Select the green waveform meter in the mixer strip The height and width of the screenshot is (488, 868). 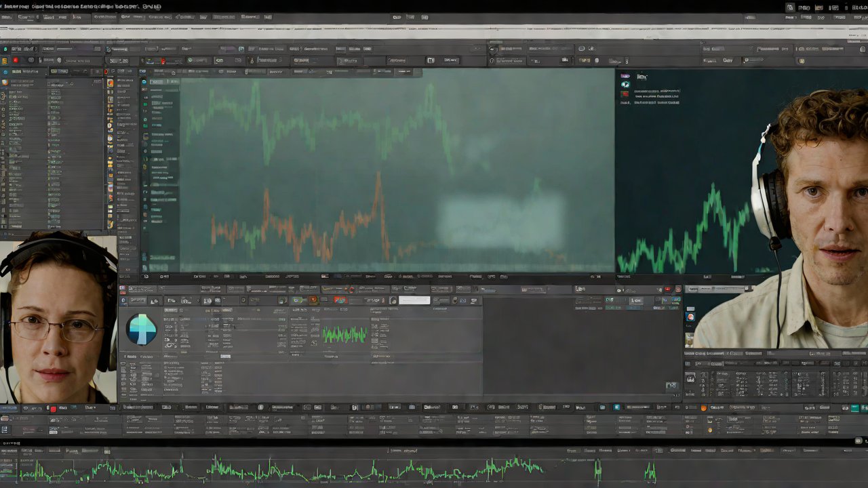click(344, 333)
